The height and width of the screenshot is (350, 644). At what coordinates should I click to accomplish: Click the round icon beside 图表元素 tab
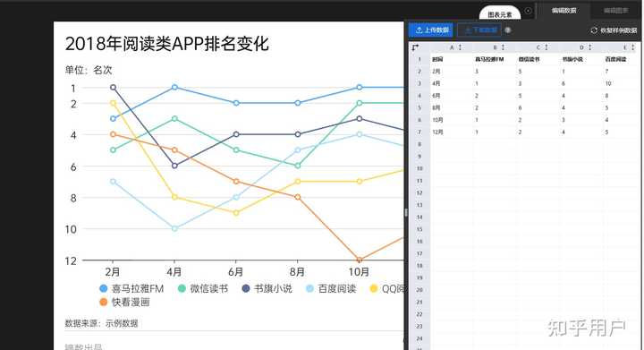click(529, 11)
